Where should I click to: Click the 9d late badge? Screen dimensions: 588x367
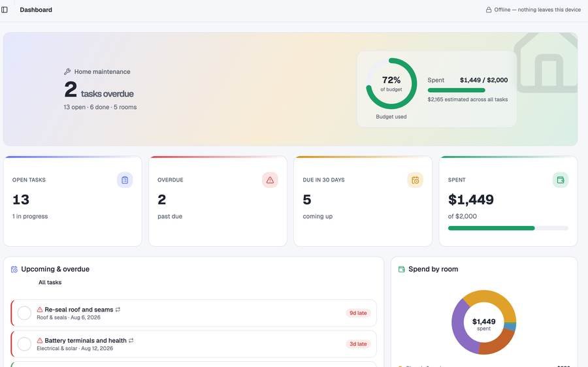[x=358, y=313]
